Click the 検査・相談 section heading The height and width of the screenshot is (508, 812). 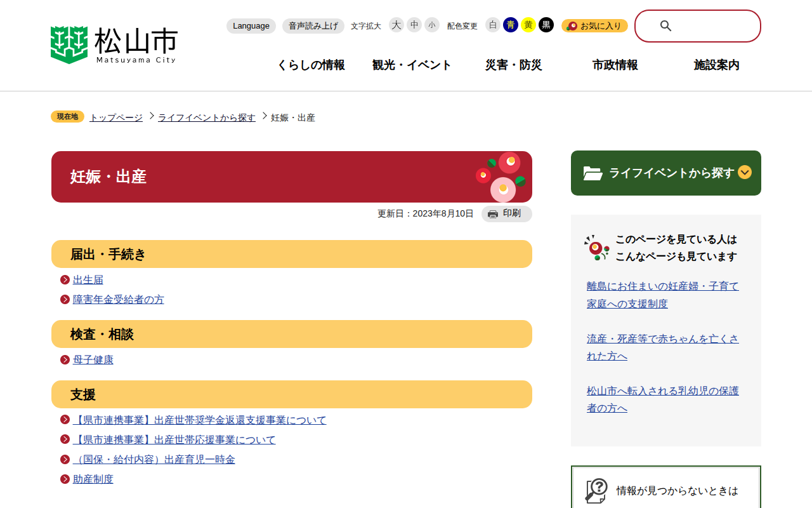pyautogui.click(x=292, y=334)
